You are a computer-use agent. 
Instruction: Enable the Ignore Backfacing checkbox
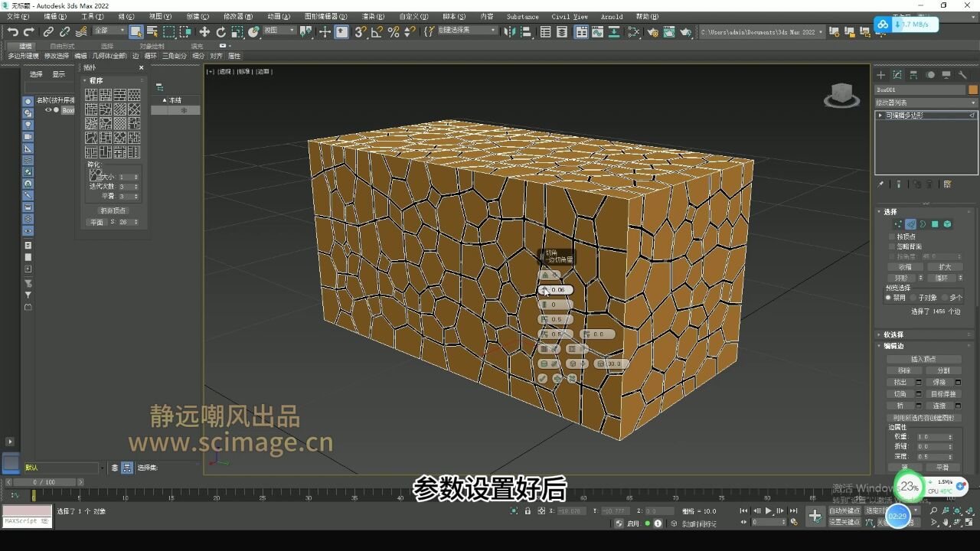pos(891,246)
